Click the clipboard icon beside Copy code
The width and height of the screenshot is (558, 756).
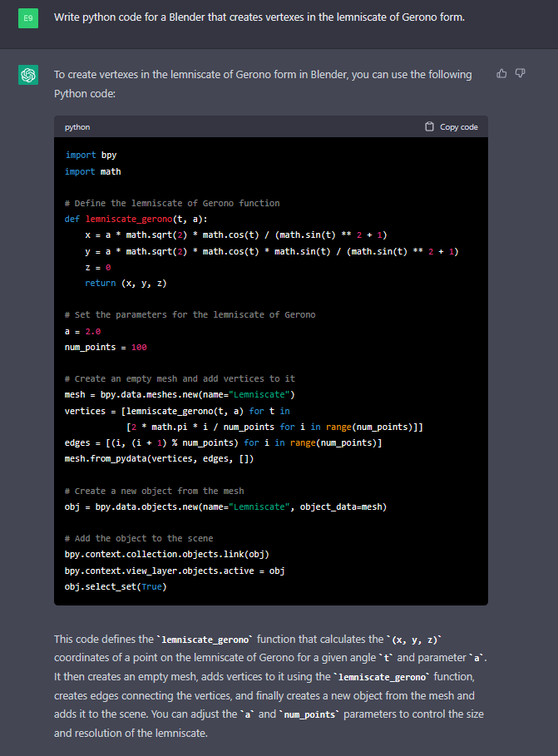(429, 127)
